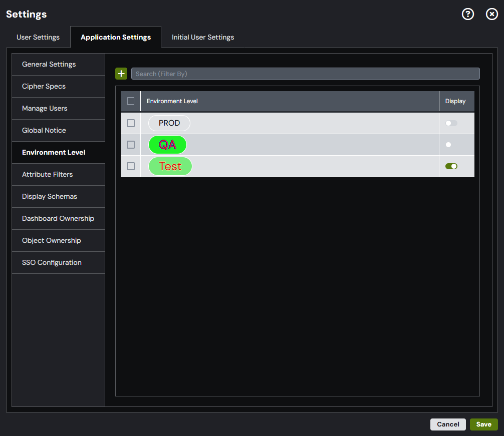Click the green QA environment badge
This screenshot has height=436, width=504.
(x=167, y=145)
